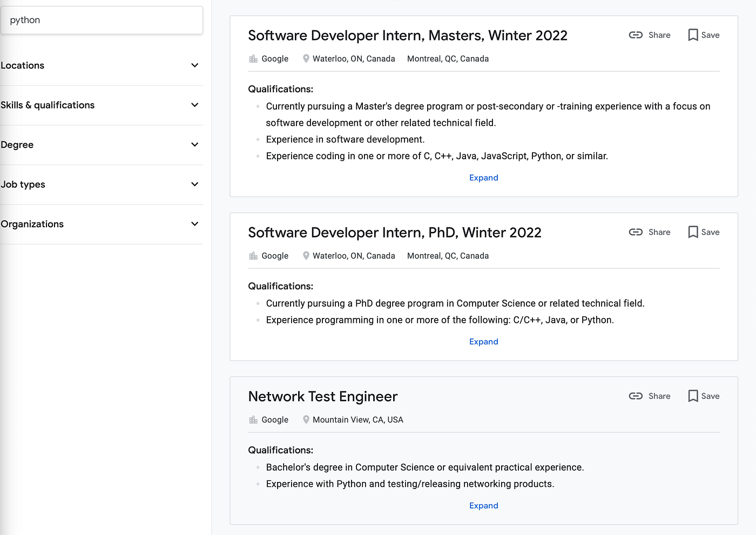Click the python search input field

102,20
